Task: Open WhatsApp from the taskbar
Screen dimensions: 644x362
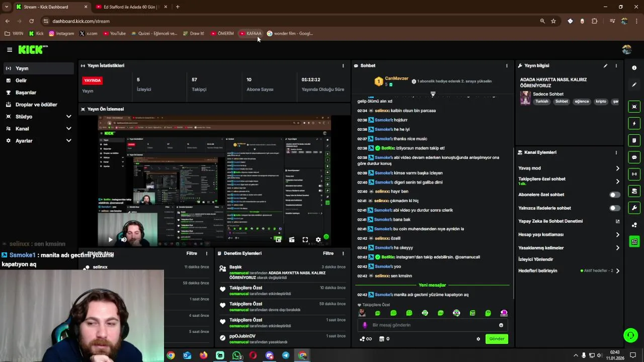Action: pyautogui.click(x=236, y=355)
